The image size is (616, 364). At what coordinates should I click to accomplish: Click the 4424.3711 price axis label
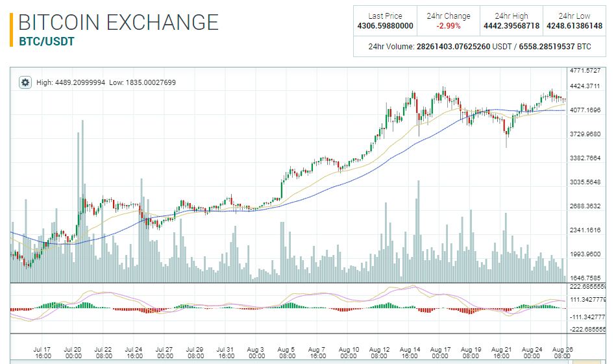585,86
